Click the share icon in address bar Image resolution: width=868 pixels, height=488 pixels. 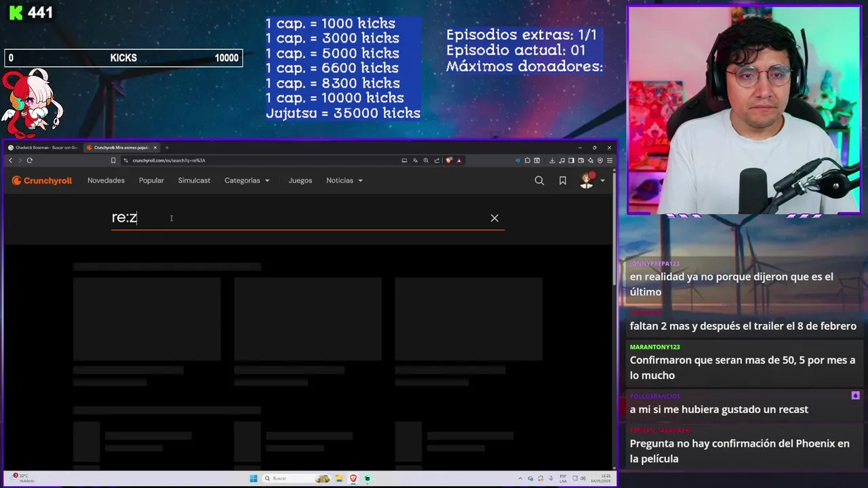click(x=437, y=161)
